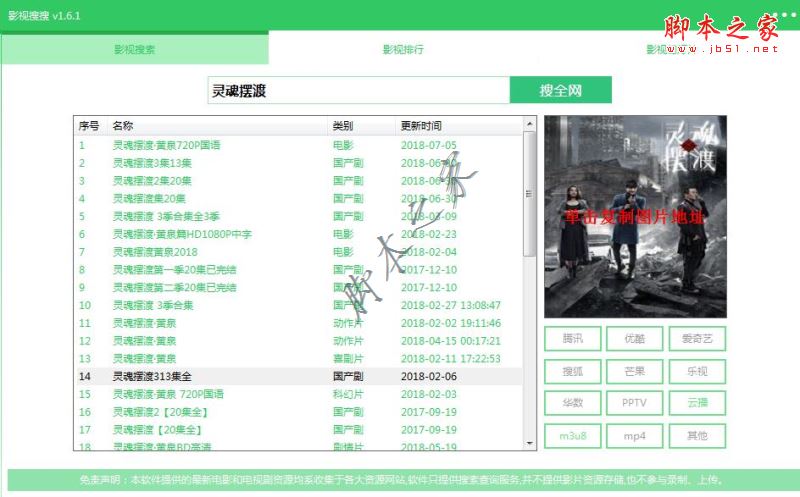Screen dimensions: 800x497
Task: Open the 影视排行 tab
Action: [x=403, y=49]
